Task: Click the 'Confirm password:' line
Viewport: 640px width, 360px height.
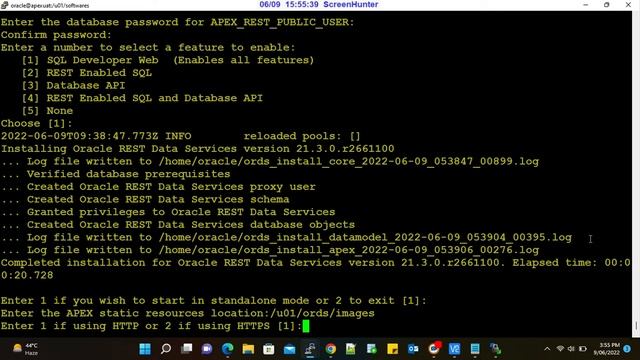Action: 56,35
